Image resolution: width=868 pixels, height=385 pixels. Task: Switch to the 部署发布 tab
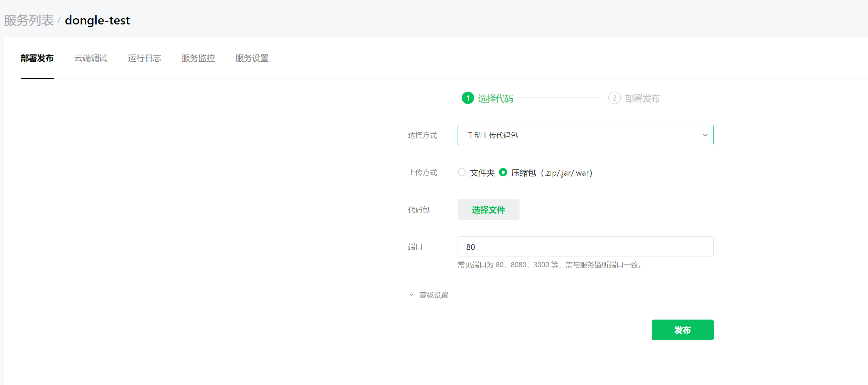[37, 58]
